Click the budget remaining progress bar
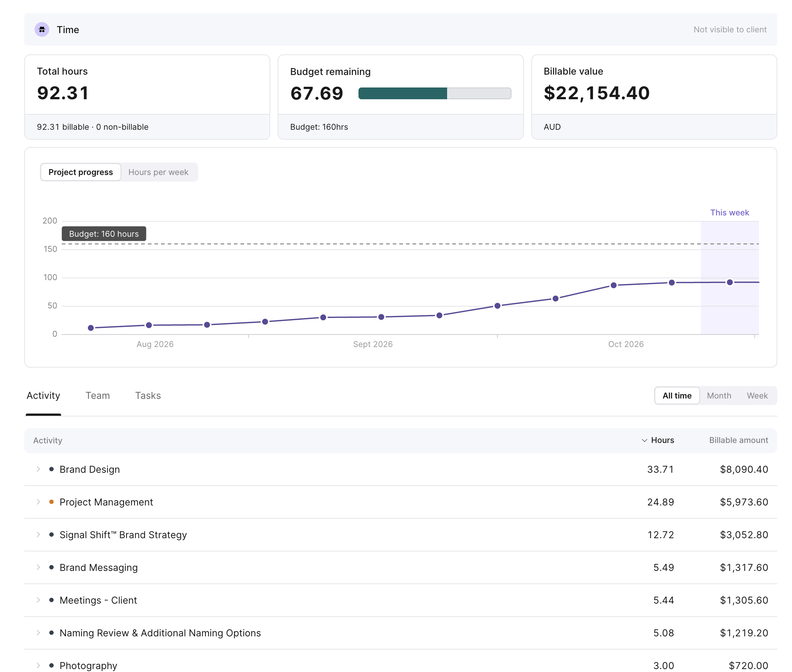Viewport: 792px width, 672px height. (435, 93)
